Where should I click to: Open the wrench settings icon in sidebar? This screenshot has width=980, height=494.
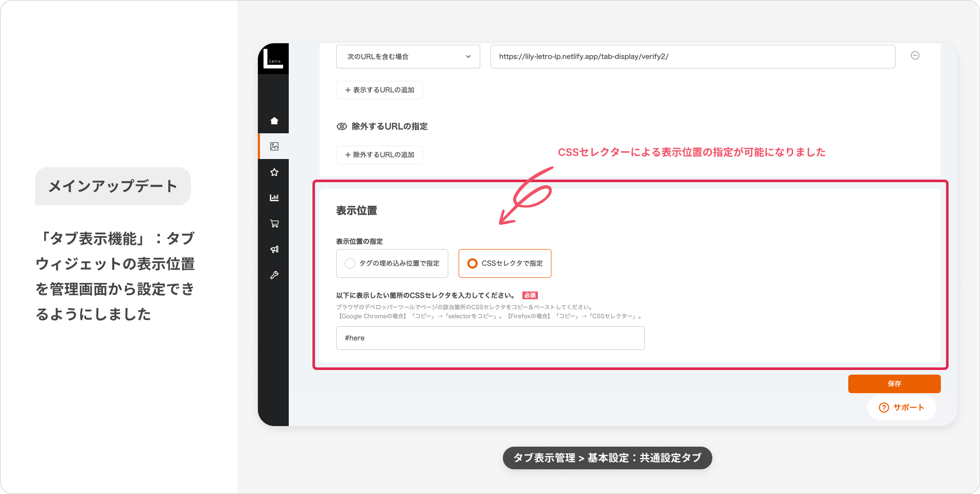[274, 275]
